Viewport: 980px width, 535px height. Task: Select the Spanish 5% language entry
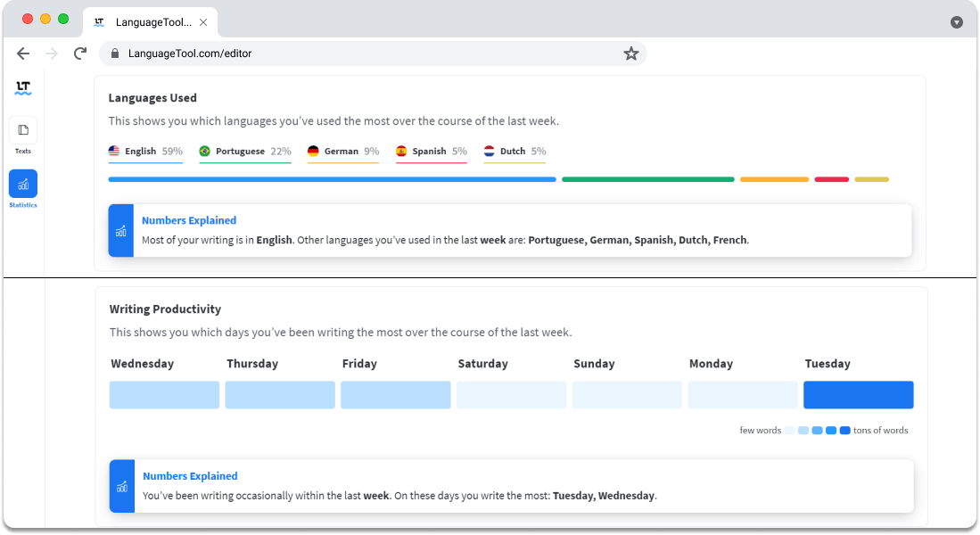[x=432, y=152]
